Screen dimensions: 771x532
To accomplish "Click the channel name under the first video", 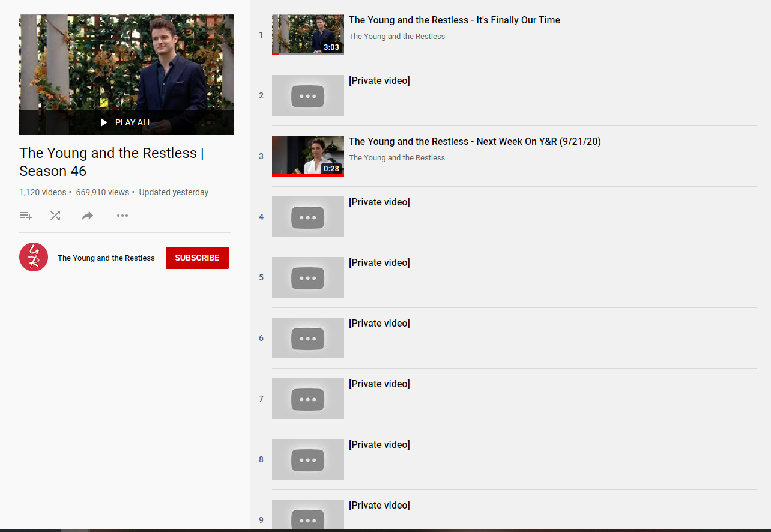I will click(397, 37).
